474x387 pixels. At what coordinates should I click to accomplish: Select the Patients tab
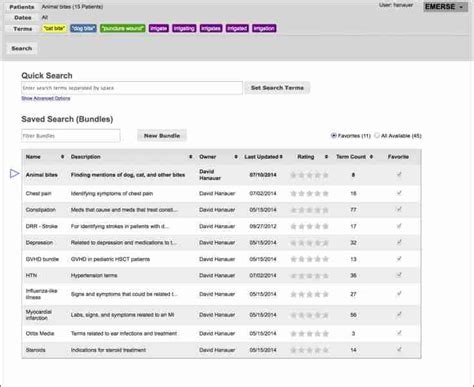(x=22, y=7)
